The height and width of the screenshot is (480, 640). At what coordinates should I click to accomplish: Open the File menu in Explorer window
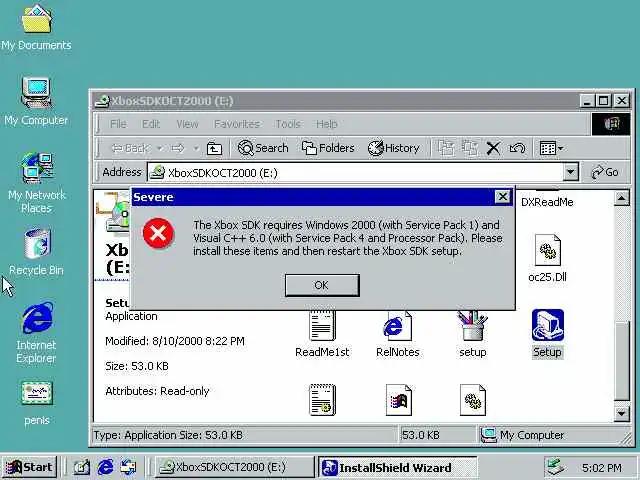click(118, 124)
